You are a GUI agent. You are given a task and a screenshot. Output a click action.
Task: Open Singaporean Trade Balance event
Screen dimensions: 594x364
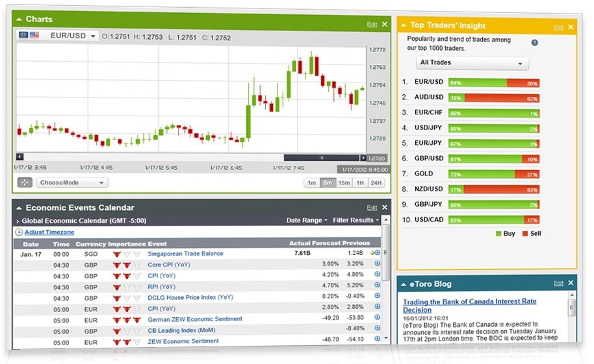point(185,253)
